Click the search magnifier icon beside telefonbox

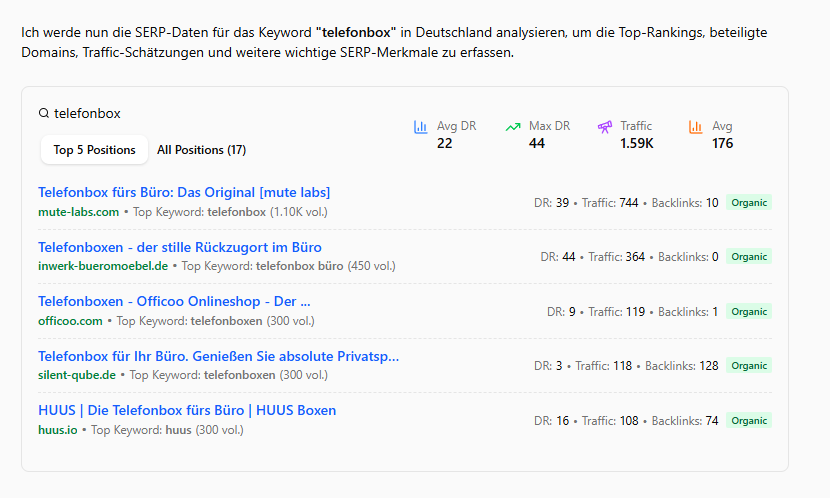[x=43, y=113]
